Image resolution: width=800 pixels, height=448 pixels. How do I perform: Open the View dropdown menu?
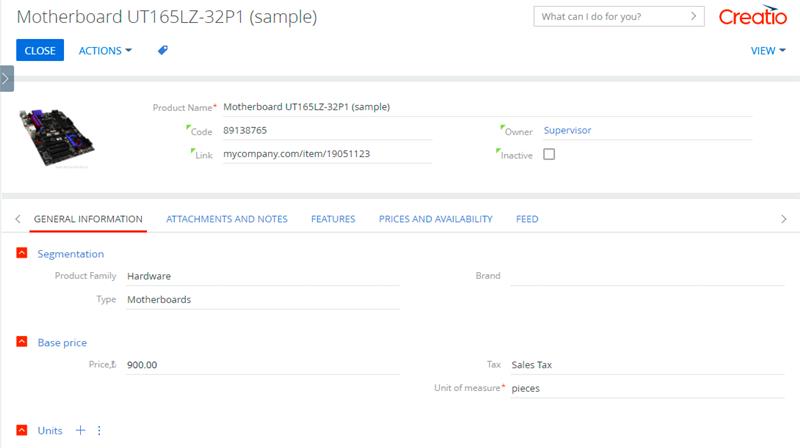[768, 51]
